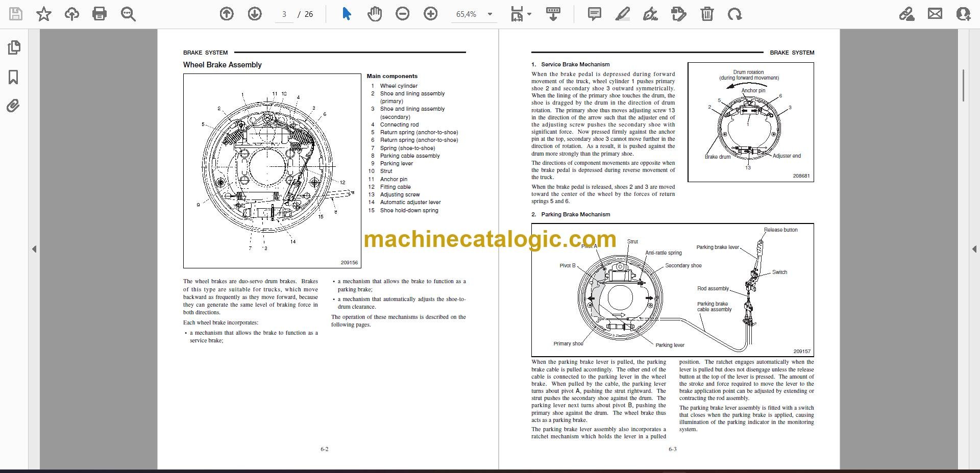Click the 'Wheel Brake Assembly' heading
The height and width of the screenshot is (473, 980).
[x=222, y=65]
